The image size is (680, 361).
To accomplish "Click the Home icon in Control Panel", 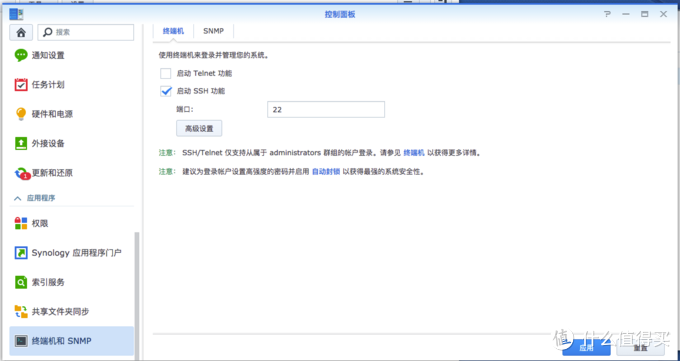I will [x=21, y=33].
